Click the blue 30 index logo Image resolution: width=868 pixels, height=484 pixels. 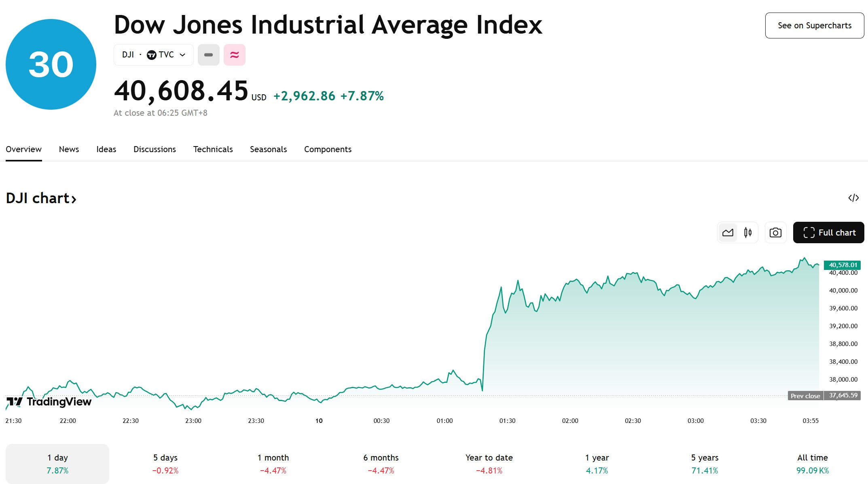[x=51, y=64]
